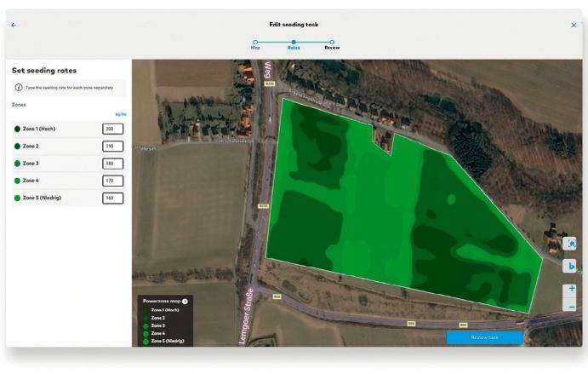
Task: Select the Review step in the progress bar
Action: [x=332, y=44]
